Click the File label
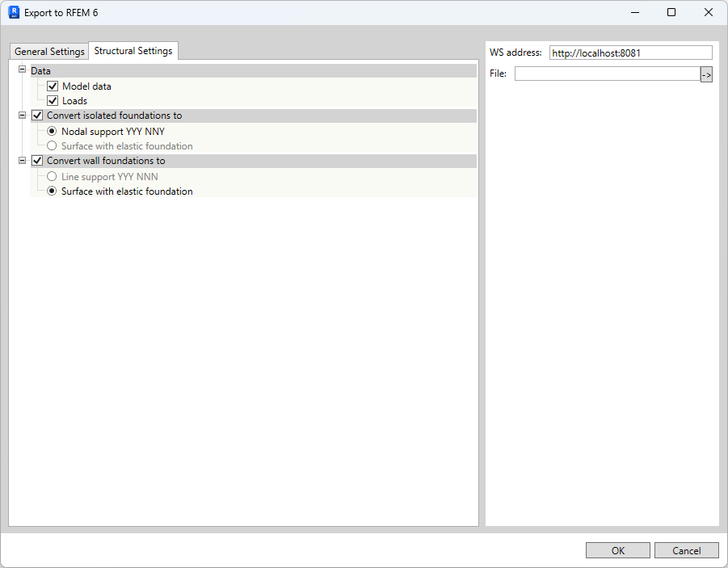This screenshot has width=728, height=568. pos(498,74)
